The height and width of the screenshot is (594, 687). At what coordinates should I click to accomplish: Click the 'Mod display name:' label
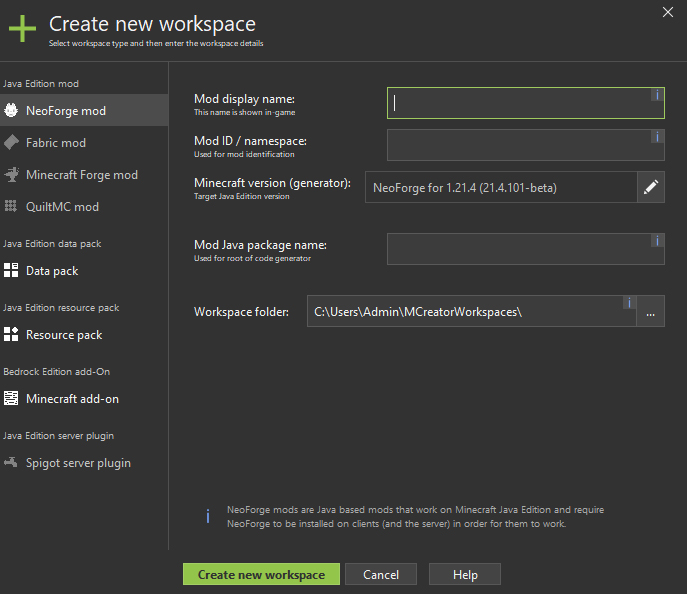coord(244,99)
